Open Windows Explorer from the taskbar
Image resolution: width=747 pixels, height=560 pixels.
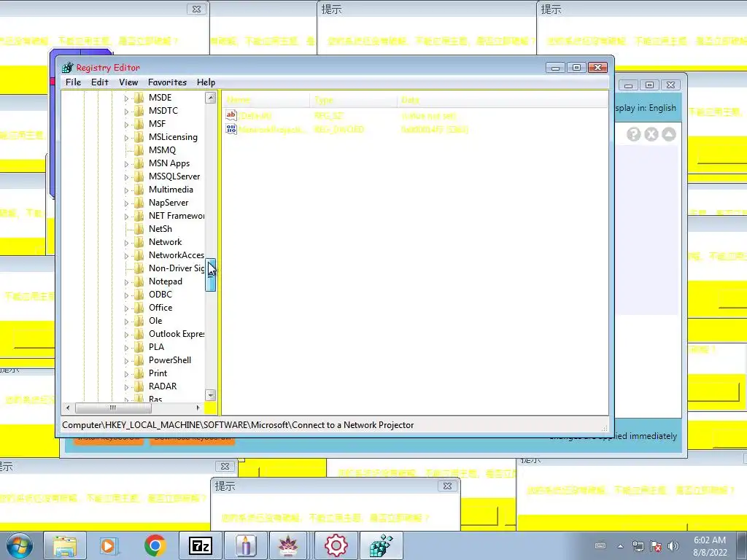(65, 545)
